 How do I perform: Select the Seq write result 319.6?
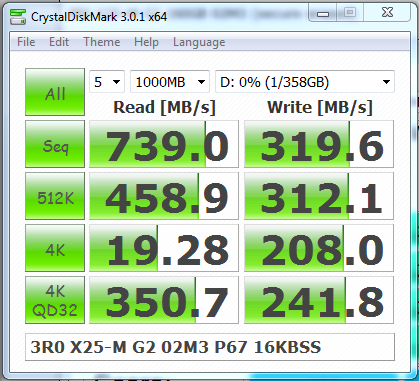click(x=319, y=144)
